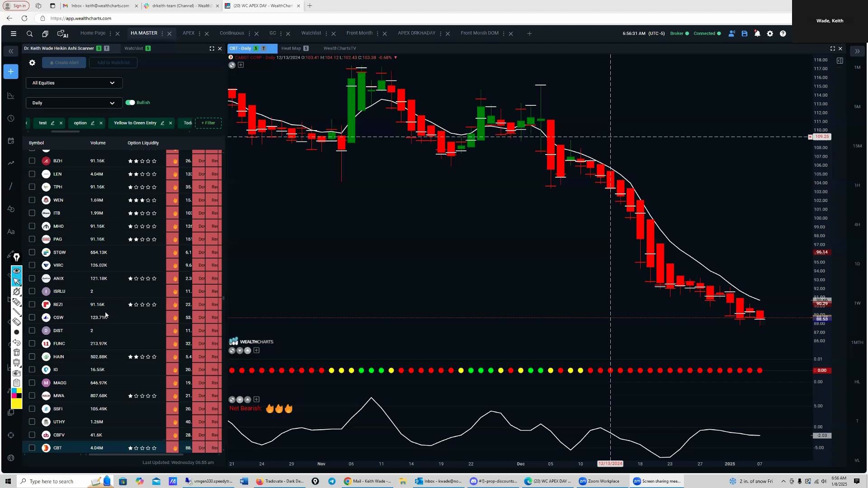This screenshot has height=488, width=868.
Task: Pick the large yellow color swatch
Action: tap(17, 404)
